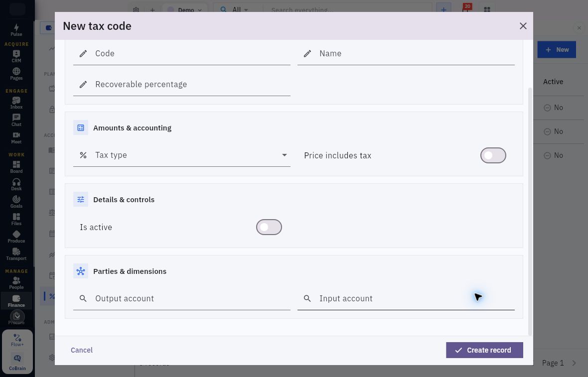
Task: Open the Tax type dropdown
Action: pos(181,155)
